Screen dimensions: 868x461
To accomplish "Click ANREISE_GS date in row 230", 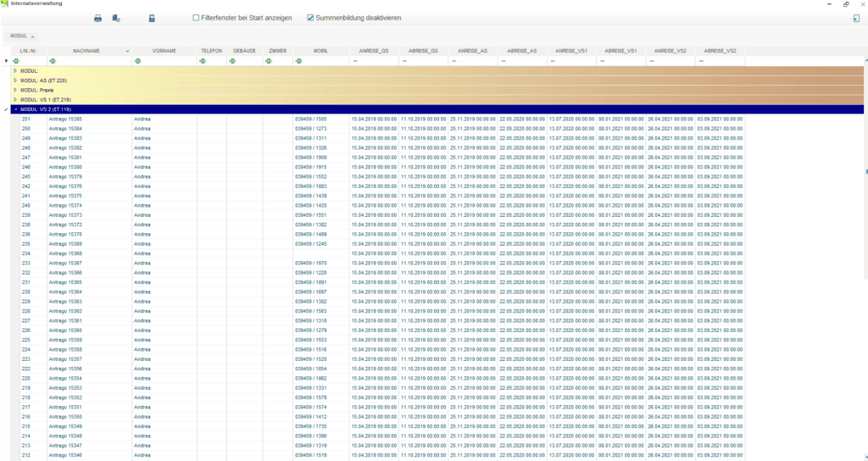I will 374,292.
